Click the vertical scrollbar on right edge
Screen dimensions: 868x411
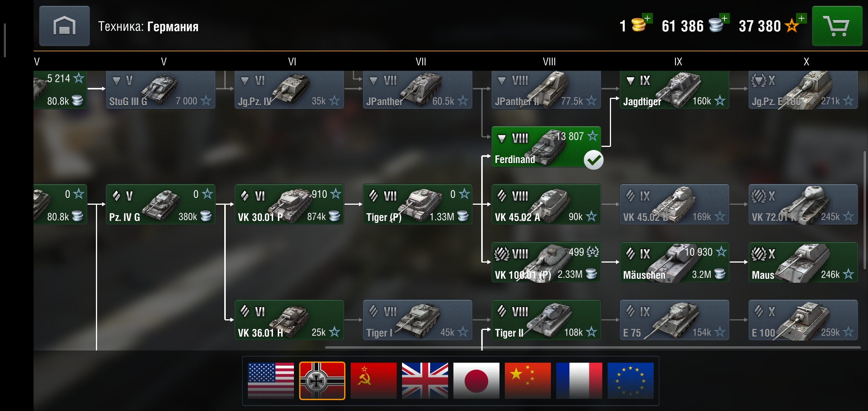coord(865,210)
